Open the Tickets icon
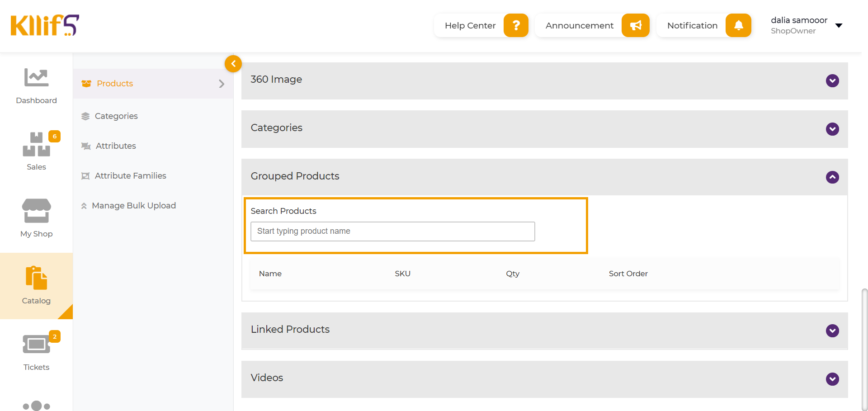The width and height of the screenshot is (868, 411). click(36, 345)
